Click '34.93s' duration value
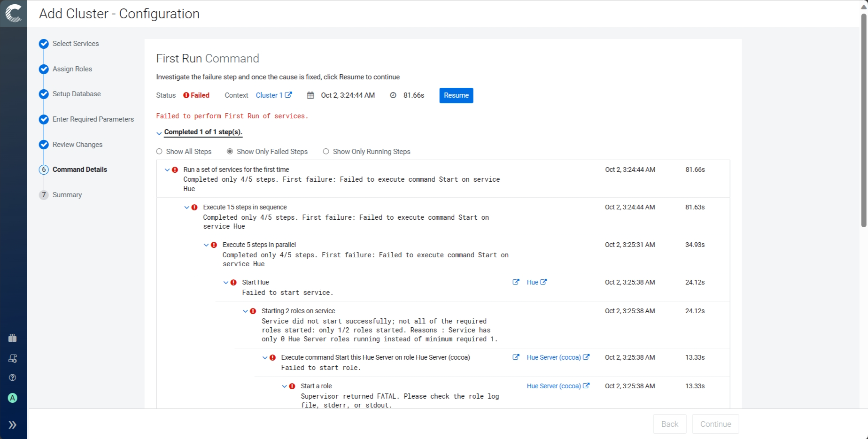The height and width of the screenshot is (439, 868). pyautogui.click(x=695, y=245)
